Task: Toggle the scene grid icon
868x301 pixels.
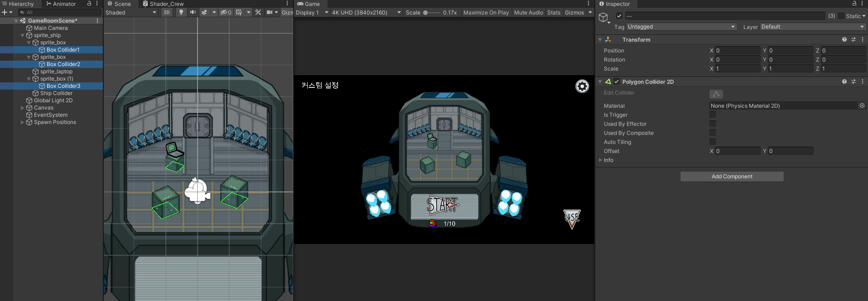Action: [239, 13]
